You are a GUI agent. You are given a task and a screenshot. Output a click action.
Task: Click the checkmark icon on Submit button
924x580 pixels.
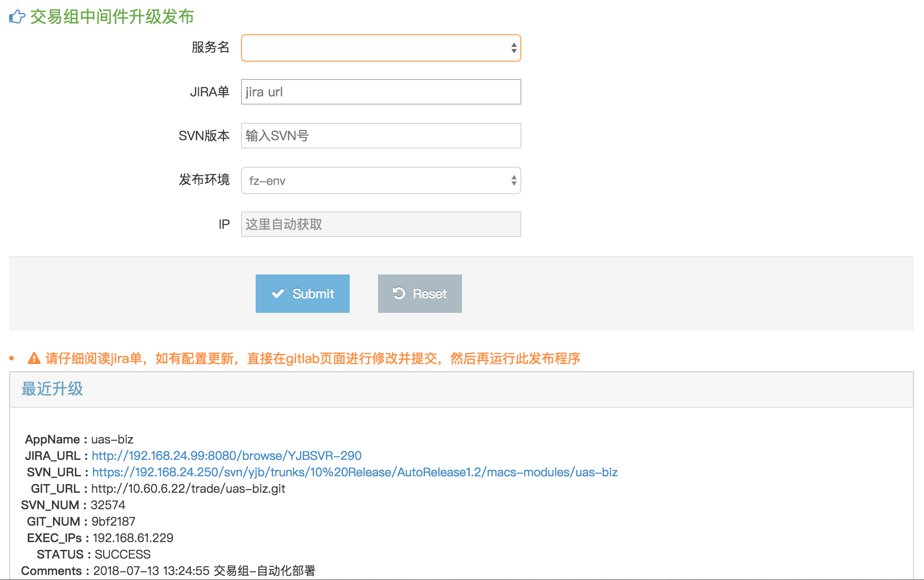point(278,294)
